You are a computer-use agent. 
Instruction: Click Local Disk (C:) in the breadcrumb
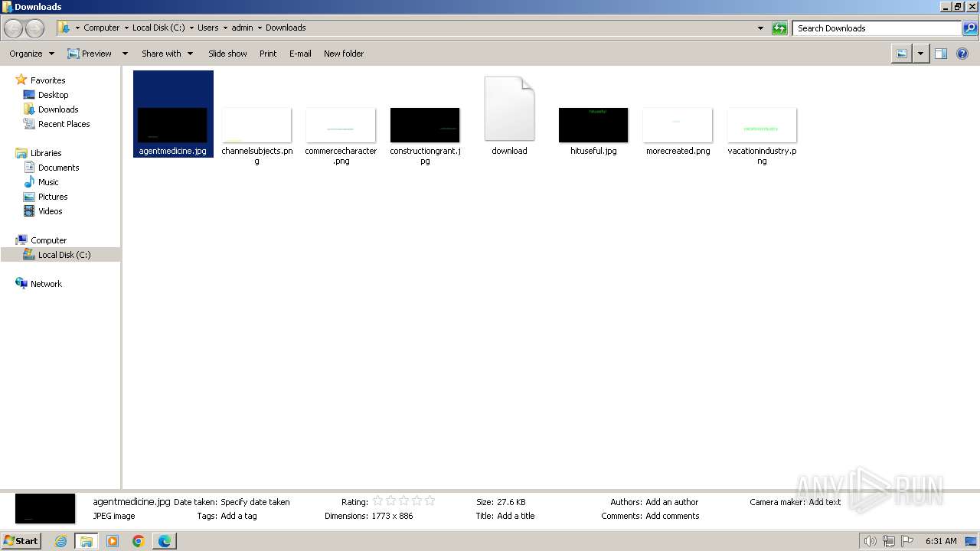(158, 28)
